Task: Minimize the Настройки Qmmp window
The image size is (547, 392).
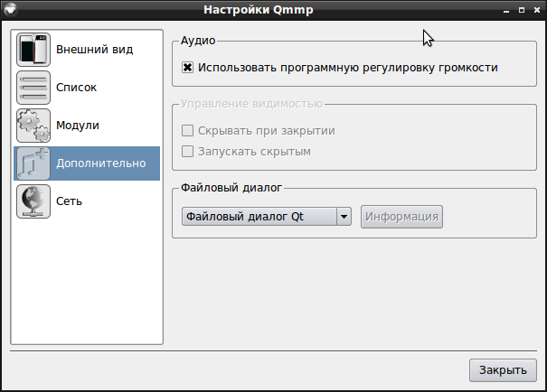Action: point(506,10)
